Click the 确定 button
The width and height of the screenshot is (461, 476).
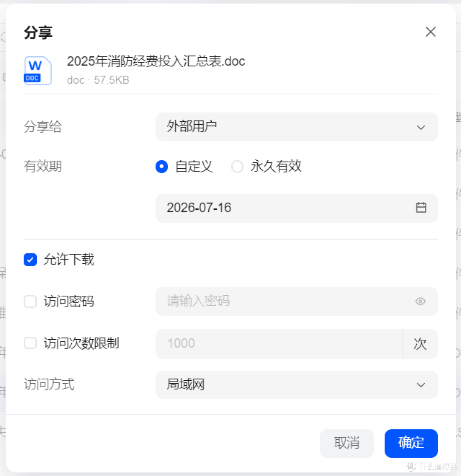point(411,443)
